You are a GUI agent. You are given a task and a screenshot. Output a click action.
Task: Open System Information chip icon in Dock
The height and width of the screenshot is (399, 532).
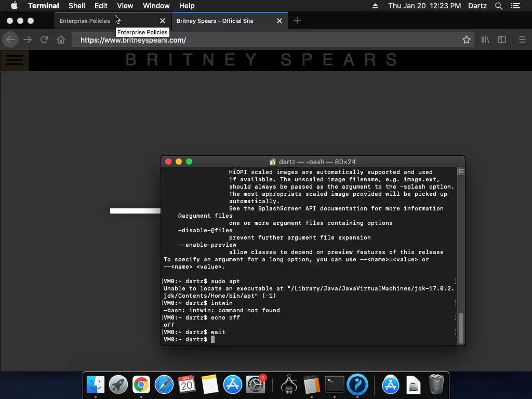point(289,385)
